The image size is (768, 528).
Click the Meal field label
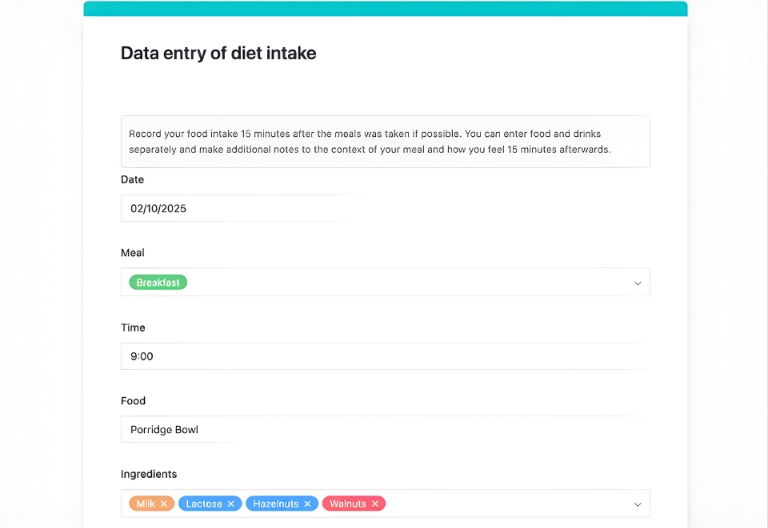[133, 253]
